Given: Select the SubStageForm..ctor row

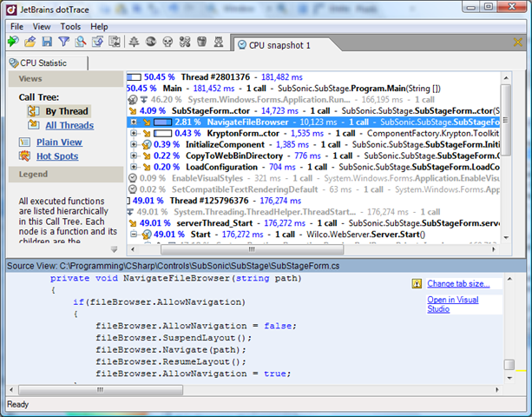Looking at the screenshot, I should coord(313,110).
